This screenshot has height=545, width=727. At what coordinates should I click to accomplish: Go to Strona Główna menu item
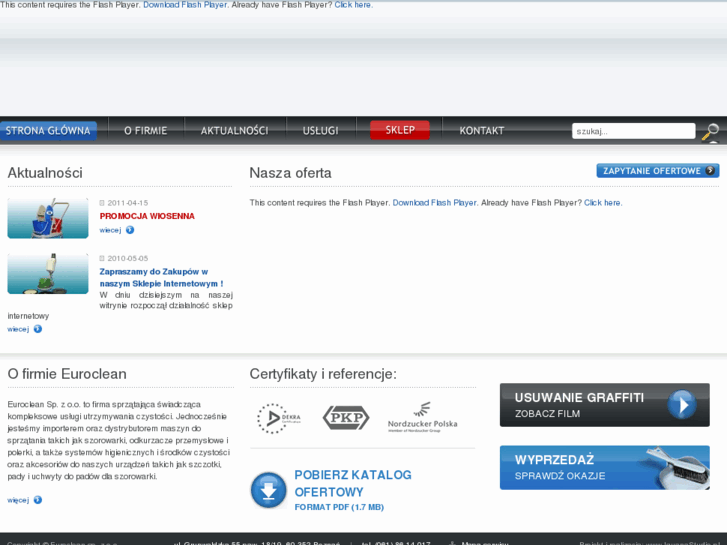(48, 131)
